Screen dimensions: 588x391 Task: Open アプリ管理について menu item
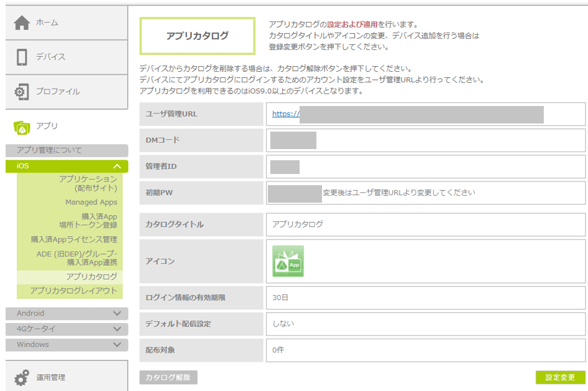tap(49, 151)
